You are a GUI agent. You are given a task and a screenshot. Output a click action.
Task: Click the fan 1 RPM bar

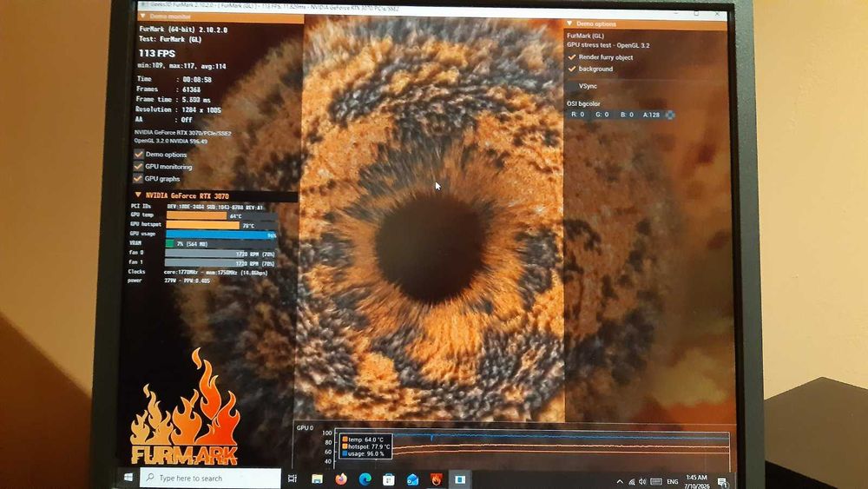[x=220, y=263]
